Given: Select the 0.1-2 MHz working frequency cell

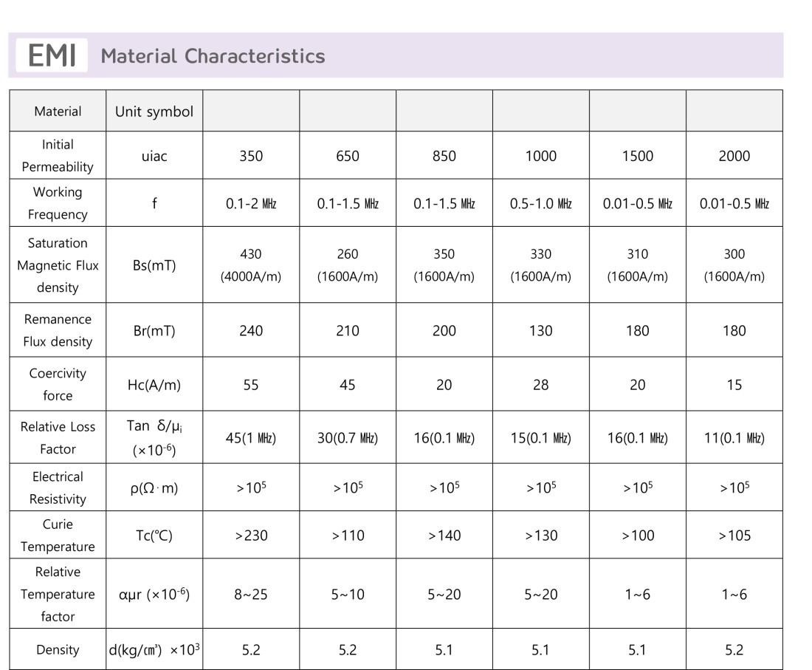Looking at the screenshot, I should click(251, 203).
